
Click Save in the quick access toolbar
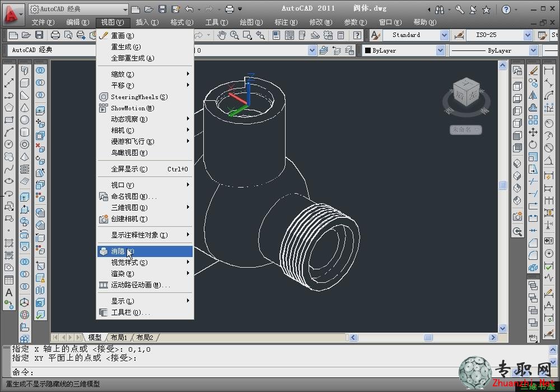tap(162, 10)
